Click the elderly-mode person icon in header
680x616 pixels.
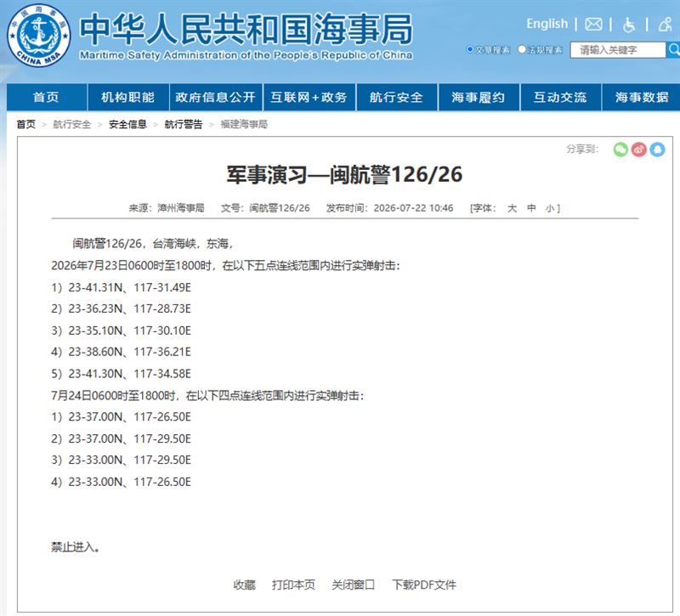[x=665, y=25]
